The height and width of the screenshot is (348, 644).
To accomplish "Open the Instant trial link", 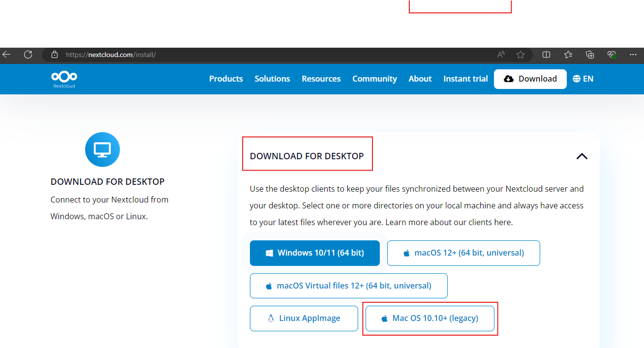I will coord(465,79).
